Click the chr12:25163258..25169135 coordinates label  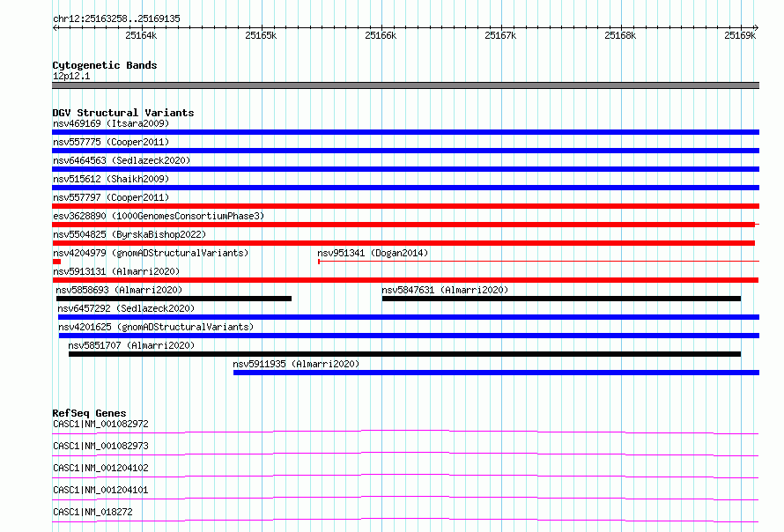[x=116, y=19]
